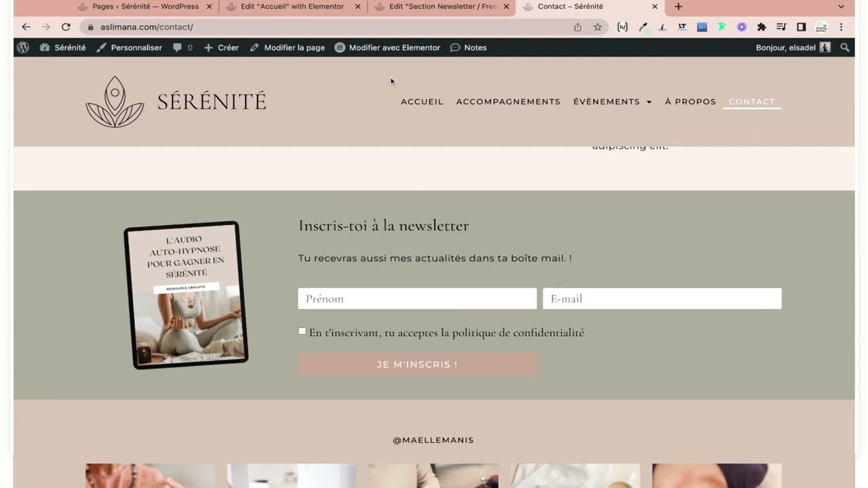Expand the tab search chevron
Viewport: 868px width, 488px height.
coord(841,7)
